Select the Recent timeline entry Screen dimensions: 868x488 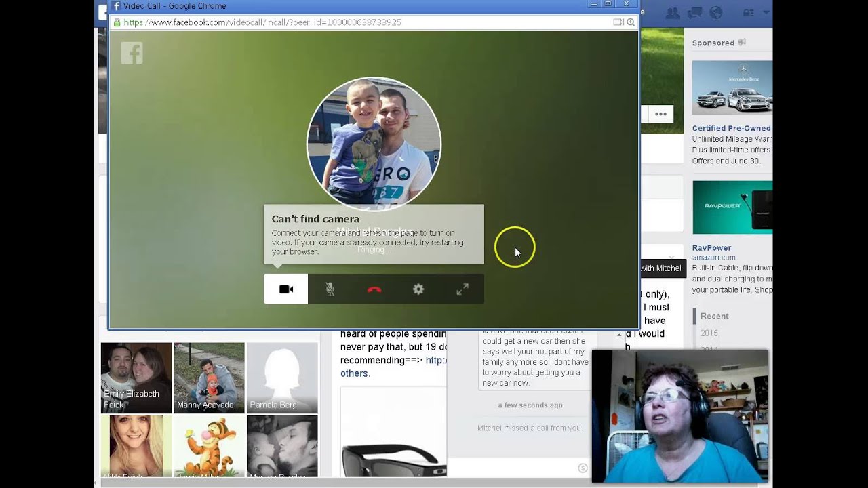pos(715,316)
